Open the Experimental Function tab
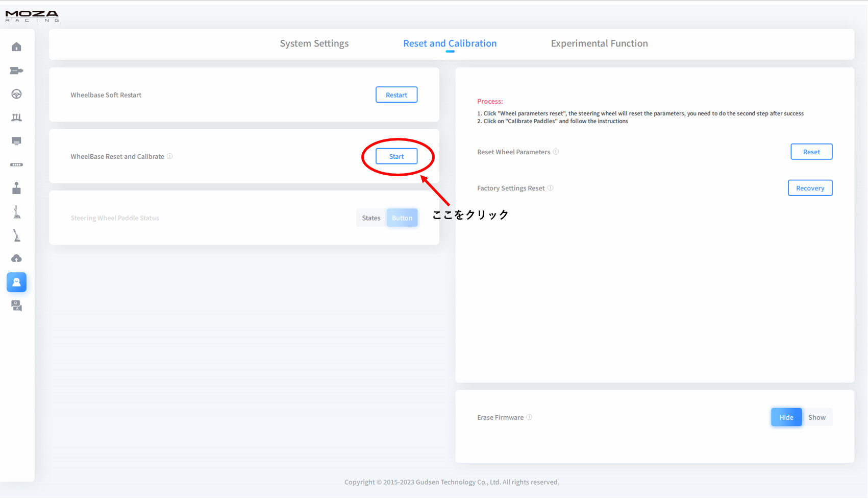868x499 pixels. click(x=599, y=43)
